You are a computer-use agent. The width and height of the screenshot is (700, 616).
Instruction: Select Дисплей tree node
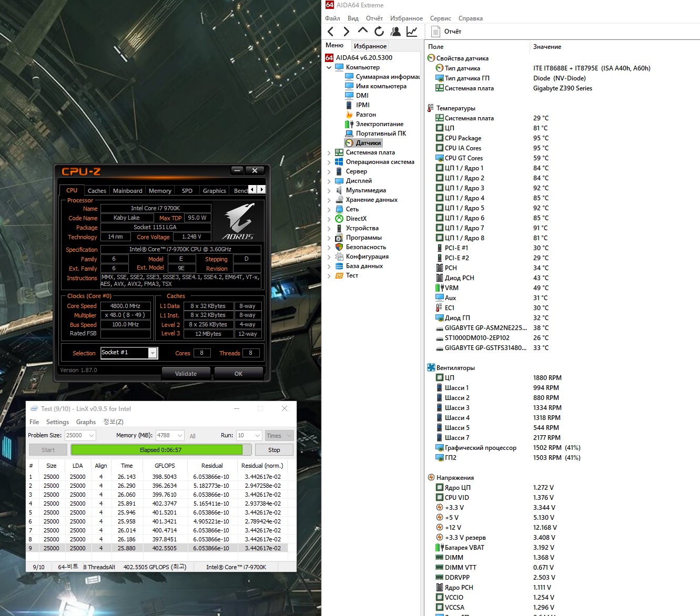click(353, 181)
